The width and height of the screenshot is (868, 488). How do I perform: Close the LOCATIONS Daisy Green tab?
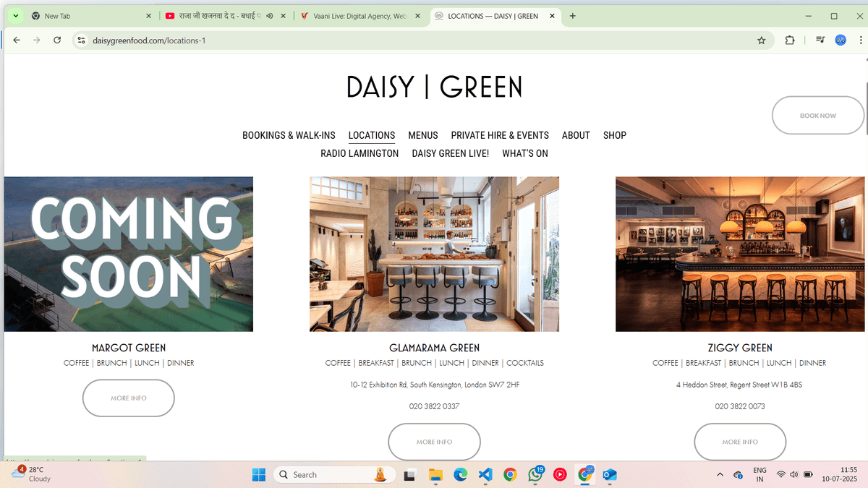coord(553,16)
